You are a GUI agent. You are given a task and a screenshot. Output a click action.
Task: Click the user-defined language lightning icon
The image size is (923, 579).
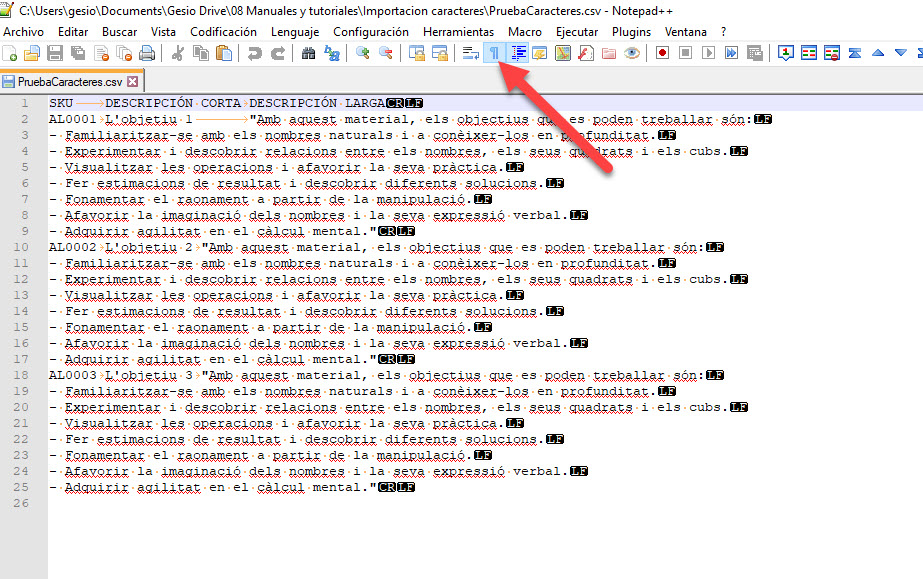click(540, 54)
